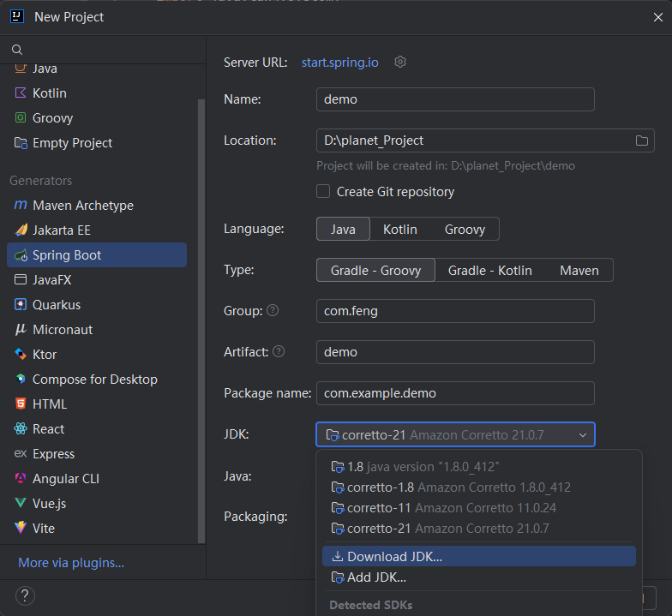
Task: Click the Quarkus icon
Action: pyautogui.click(x=21, y=305)
